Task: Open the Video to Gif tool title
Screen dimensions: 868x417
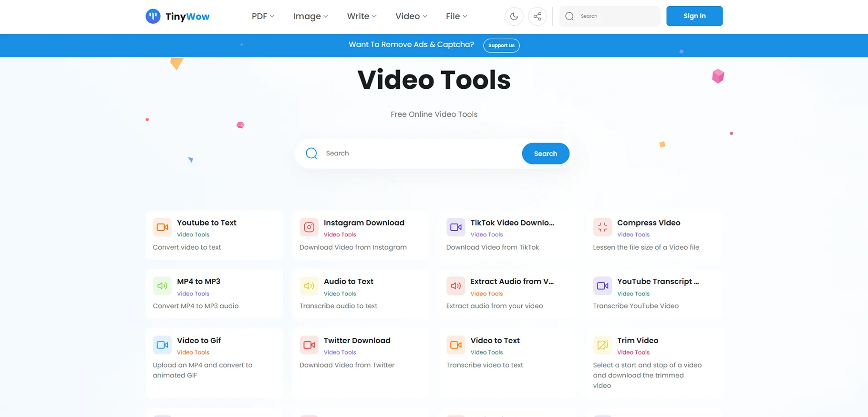Action: tap(199, 340)
